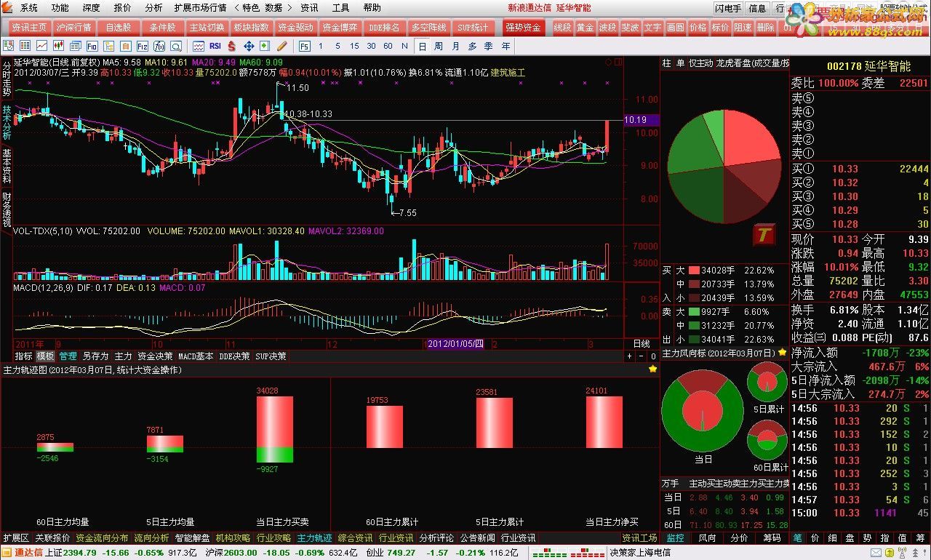Switch chart to monthly (月) period

[x=455, y=46]
